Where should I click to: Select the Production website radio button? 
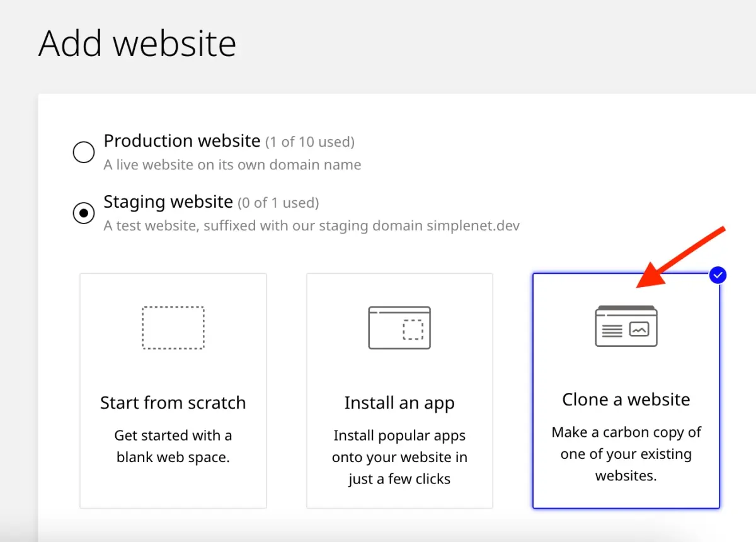tap(84, 152)
